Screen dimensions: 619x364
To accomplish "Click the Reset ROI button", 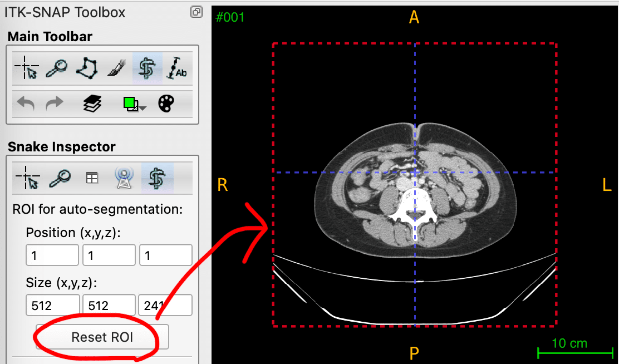I will (x=102, y=337).
